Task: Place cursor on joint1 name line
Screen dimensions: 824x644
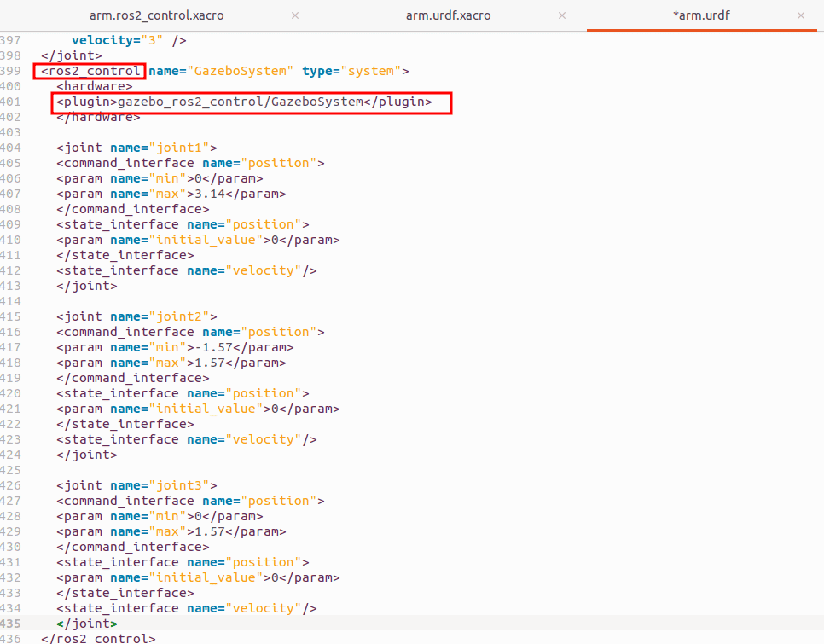Action: pyautogui.click(x=136, y=148)
